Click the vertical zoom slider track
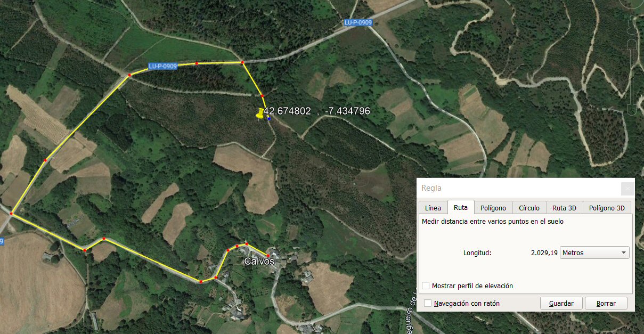 (x=632, y=77)
